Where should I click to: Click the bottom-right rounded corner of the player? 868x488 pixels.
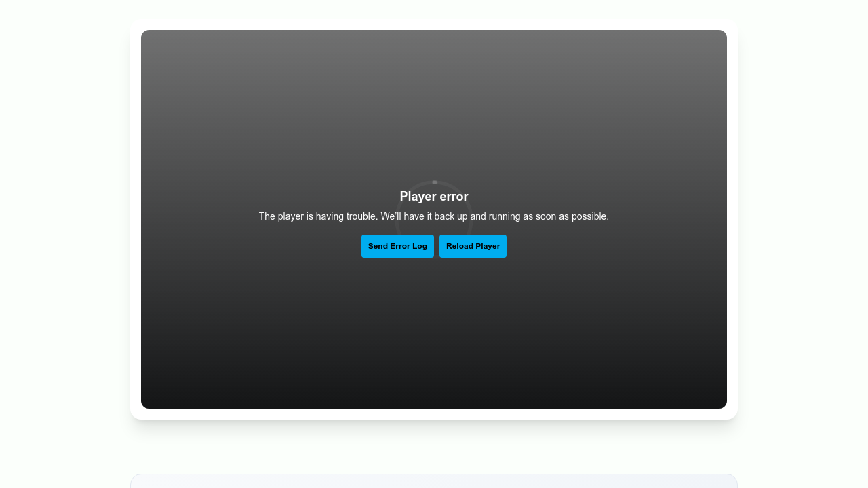point(722,404)
